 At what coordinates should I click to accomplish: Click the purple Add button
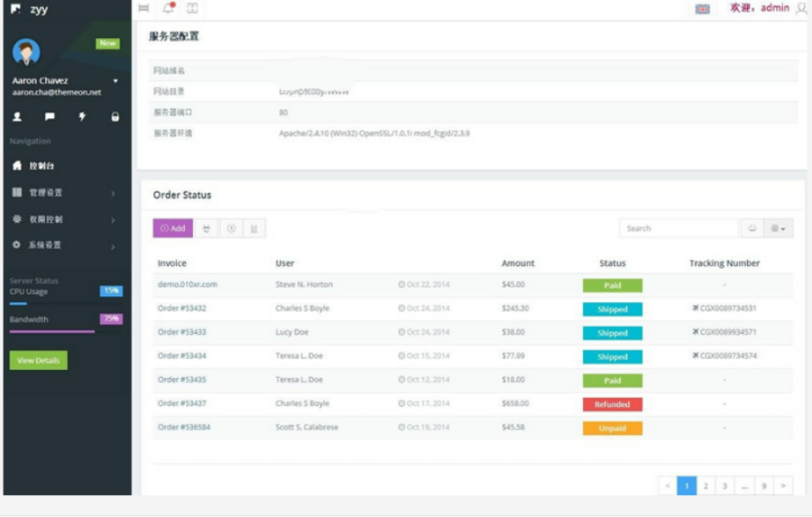pyautogui.click(x=173, y=228)
